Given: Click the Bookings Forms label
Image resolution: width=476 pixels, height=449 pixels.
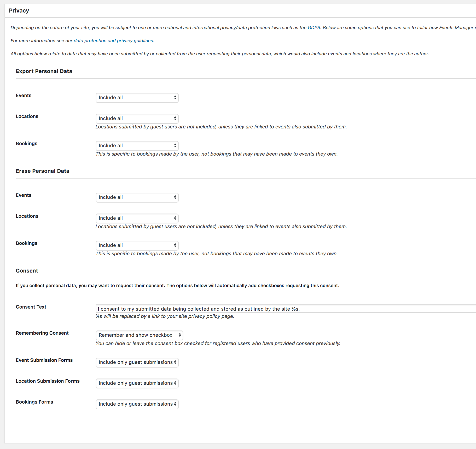Looking at the screenshot, I should pyautogui.click(x=34, y=402).
